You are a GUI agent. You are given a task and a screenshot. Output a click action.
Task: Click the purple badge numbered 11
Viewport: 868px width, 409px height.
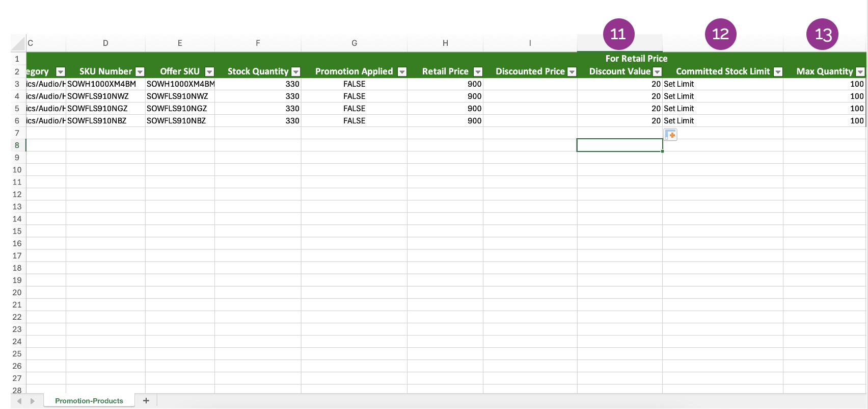pos(618,34)
